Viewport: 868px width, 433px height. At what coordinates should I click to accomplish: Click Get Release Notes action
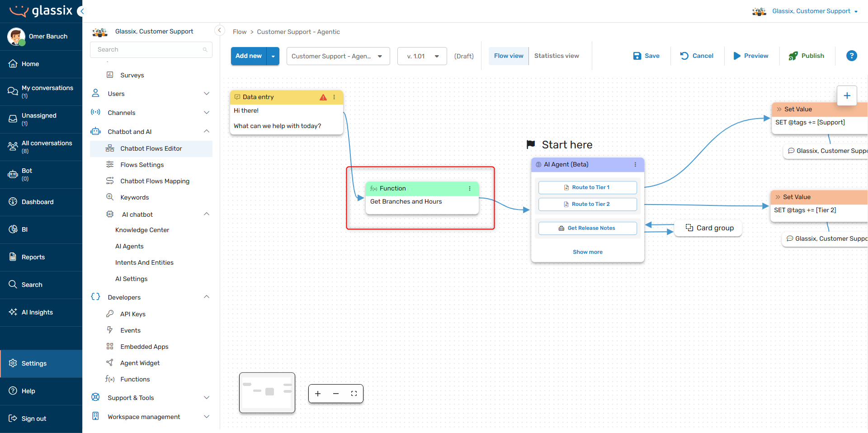(587, 228)
